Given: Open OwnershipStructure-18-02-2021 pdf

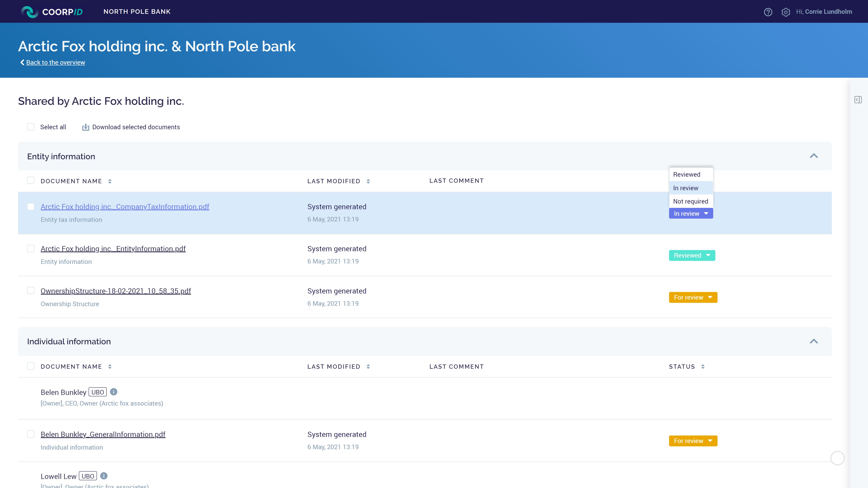Looking at the screenshot, I should pyautogui.click(x=116, y=291).
